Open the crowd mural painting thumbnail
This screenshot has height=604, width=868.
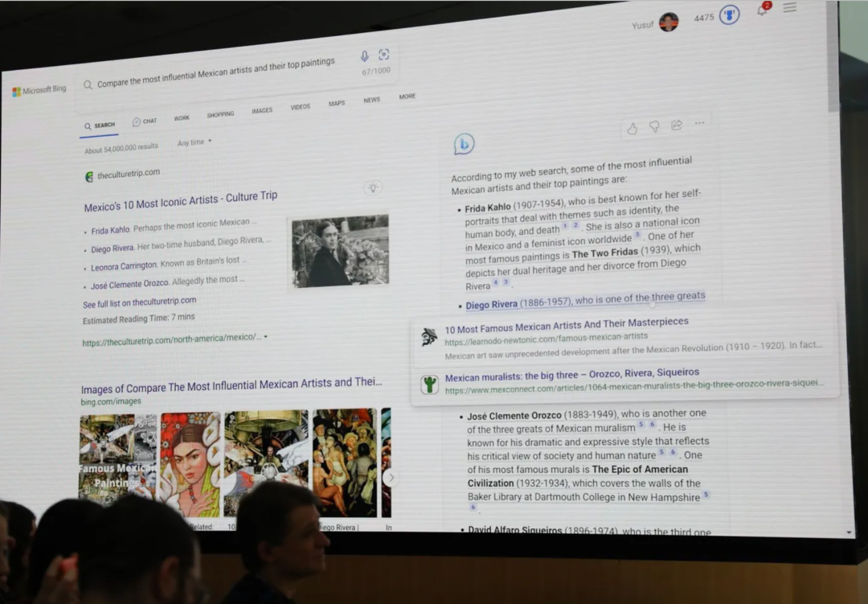[x=344, y=462]
